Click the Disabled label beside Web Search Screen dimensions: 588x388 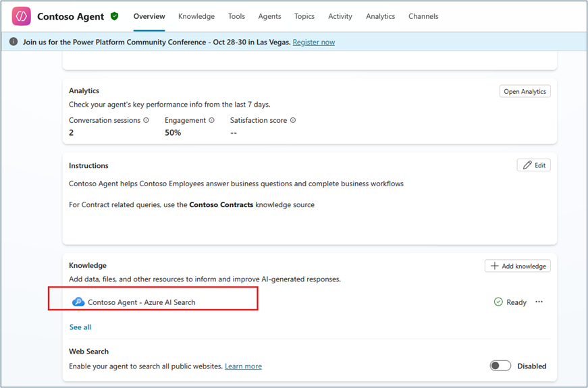click(x=532, y=366)
